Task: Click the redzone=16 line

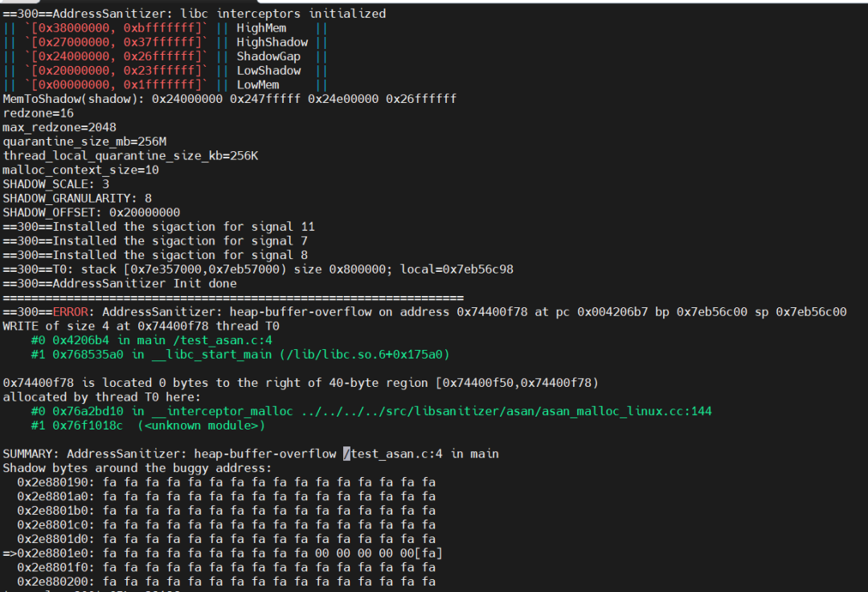Action: pyautogui.click(x=39, y=113)
